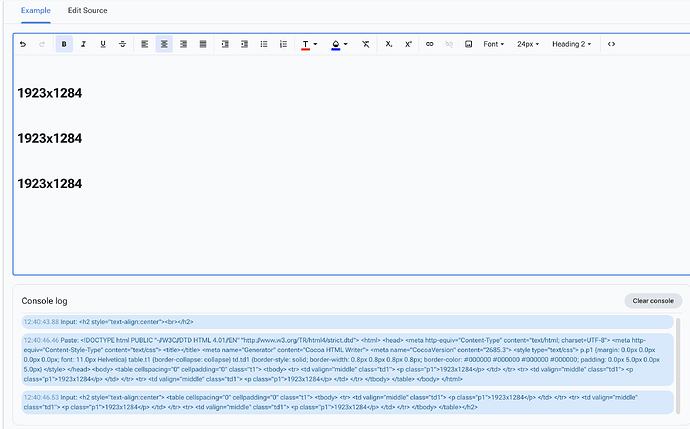Toggle italic formatting
Image resolution: width=690 pixels, height=429 pixels.
pyautogui.click(x=84, y=44)
